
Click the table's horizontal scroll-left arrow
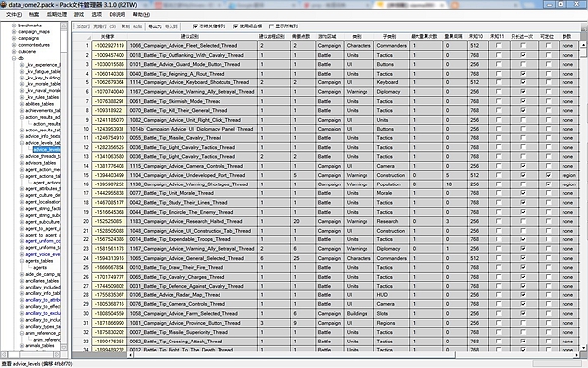[131, 354]
